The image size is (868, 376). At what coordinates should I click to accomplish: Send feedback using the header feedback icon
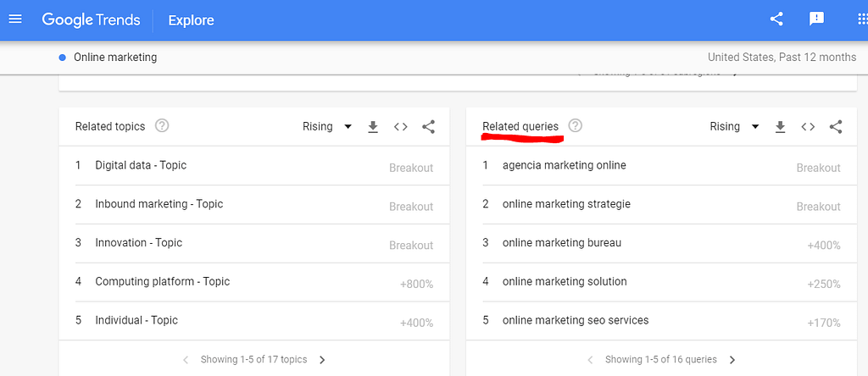(x=816, y=19)
